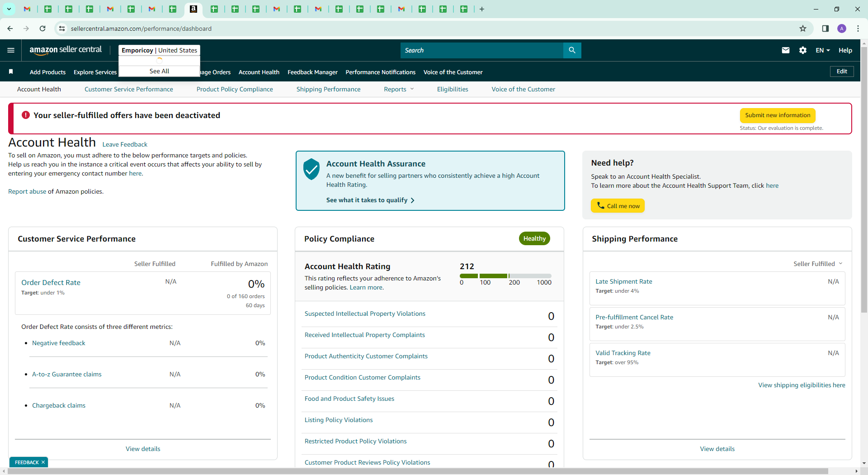View site information icon in address bar
Image resolution: width=868 pixels, height=475 pixels.
pos(62,28)
